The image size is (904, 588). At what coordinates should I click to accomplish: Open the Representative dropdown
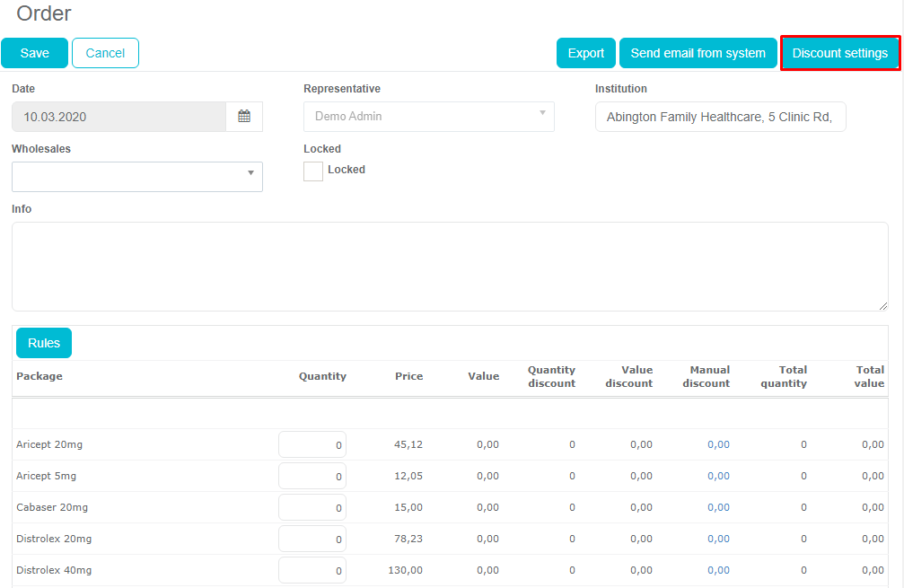[x=428, y=117]
